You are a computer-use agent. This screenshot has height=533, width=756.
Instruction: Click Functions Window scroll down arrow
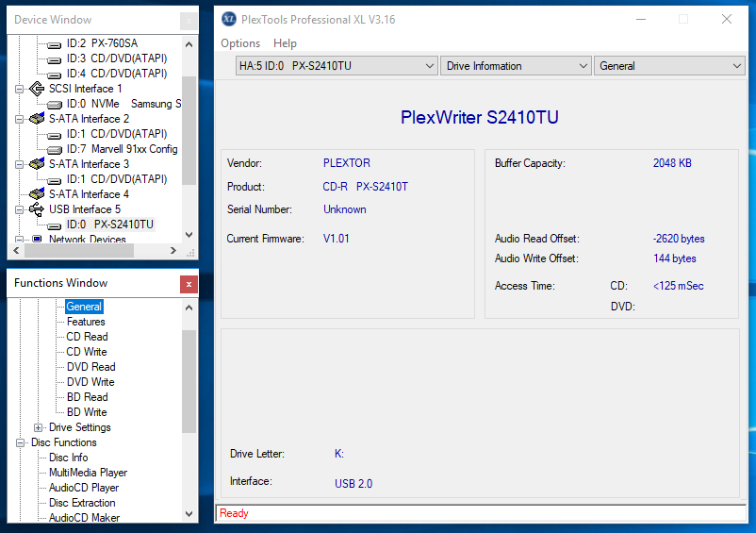tap(189, 514)
